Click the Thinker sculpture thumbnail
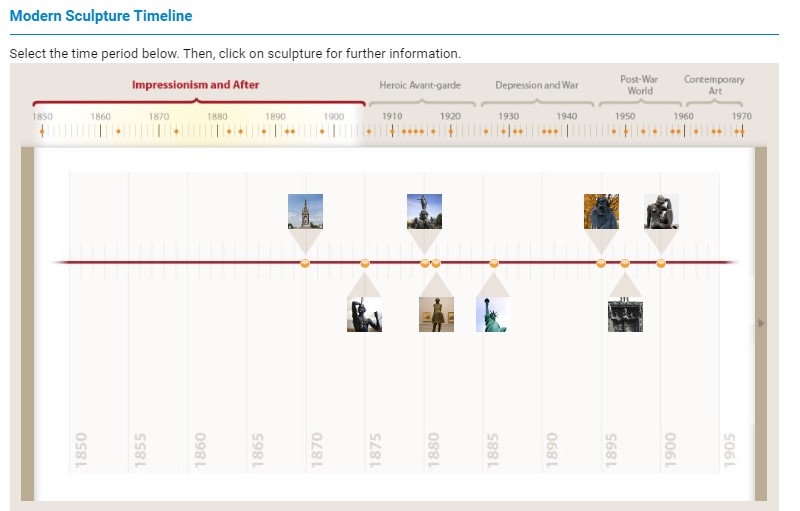This screenshot has height=511, width=800. [x=661, y=211]
